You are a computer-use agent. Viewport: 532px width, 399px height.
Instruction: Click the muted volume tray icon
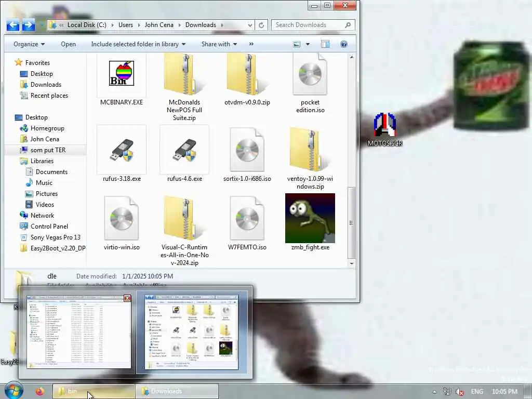460,392
